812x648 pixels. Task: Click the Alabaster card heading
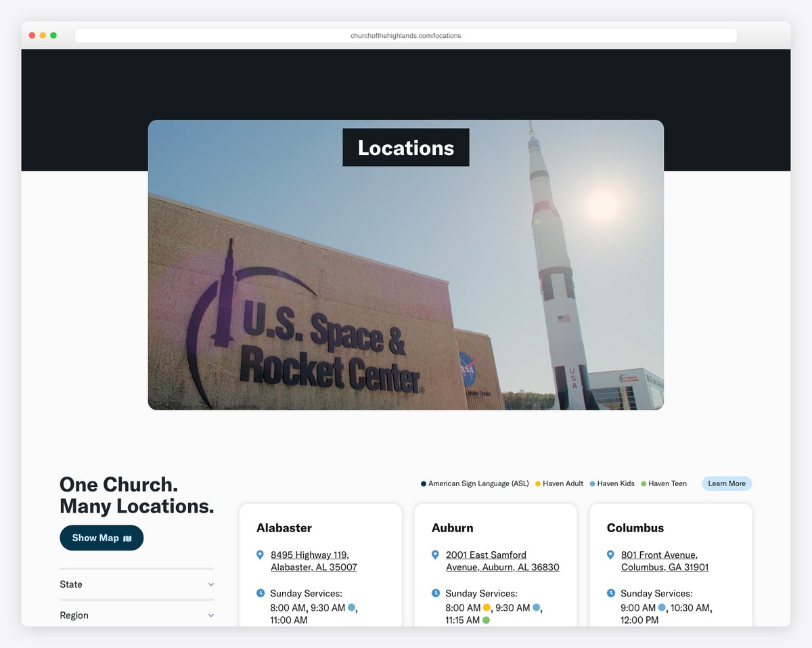click(284, 527)
